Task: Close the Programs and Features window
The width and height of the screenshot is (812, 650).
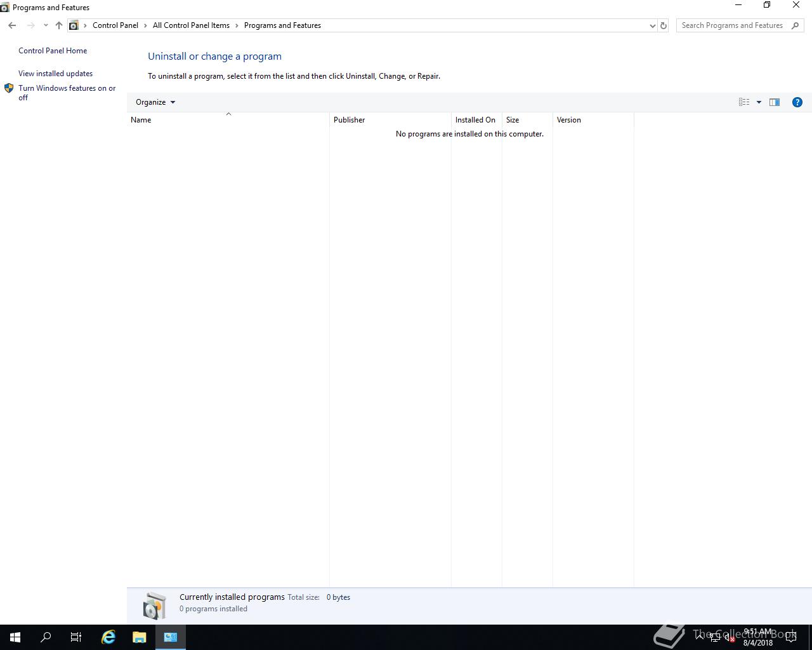Action: coord(796,5)
